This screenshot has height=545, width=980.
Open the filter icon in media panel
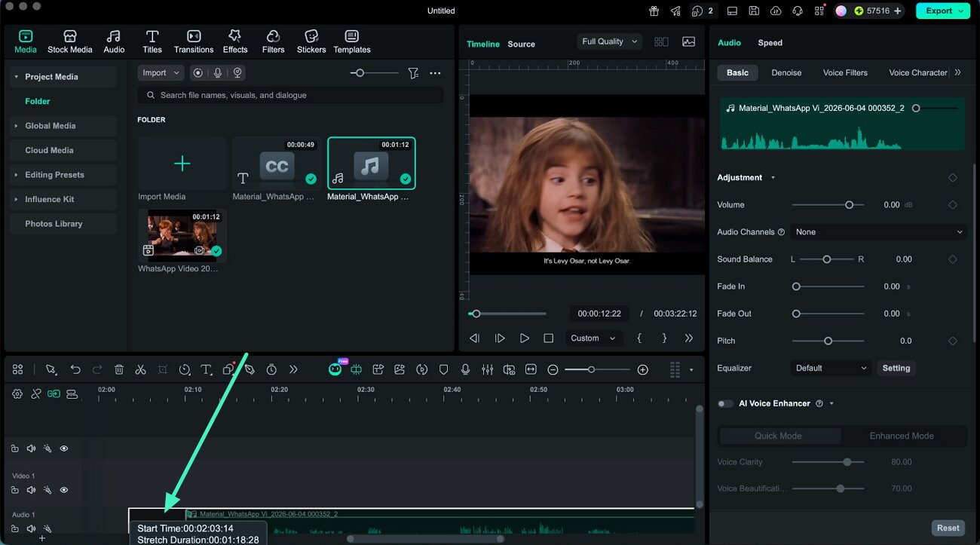[x=413, y=73]
